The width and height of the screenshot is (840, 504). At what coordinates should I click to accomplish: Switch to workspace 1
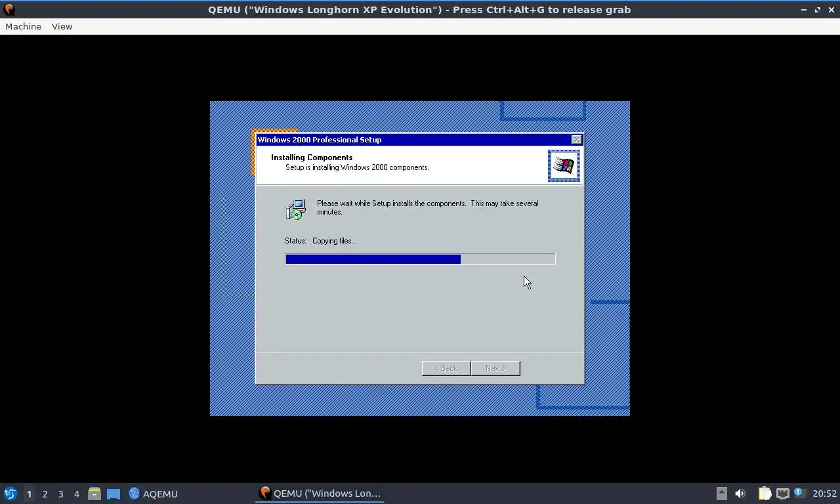pyautogui.click(x=29, y=494)
